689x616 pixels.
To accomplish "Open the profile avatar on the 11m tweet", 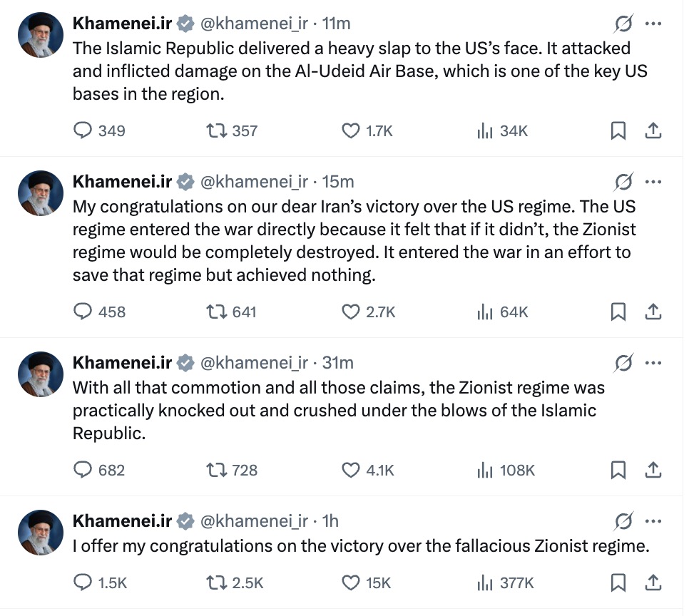I will (41, 35).
